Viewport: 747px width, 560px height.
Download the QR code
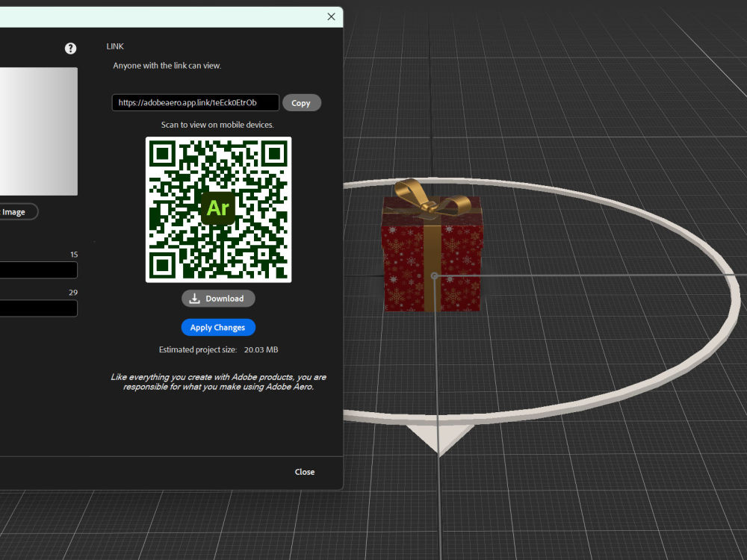pos(218,299)
